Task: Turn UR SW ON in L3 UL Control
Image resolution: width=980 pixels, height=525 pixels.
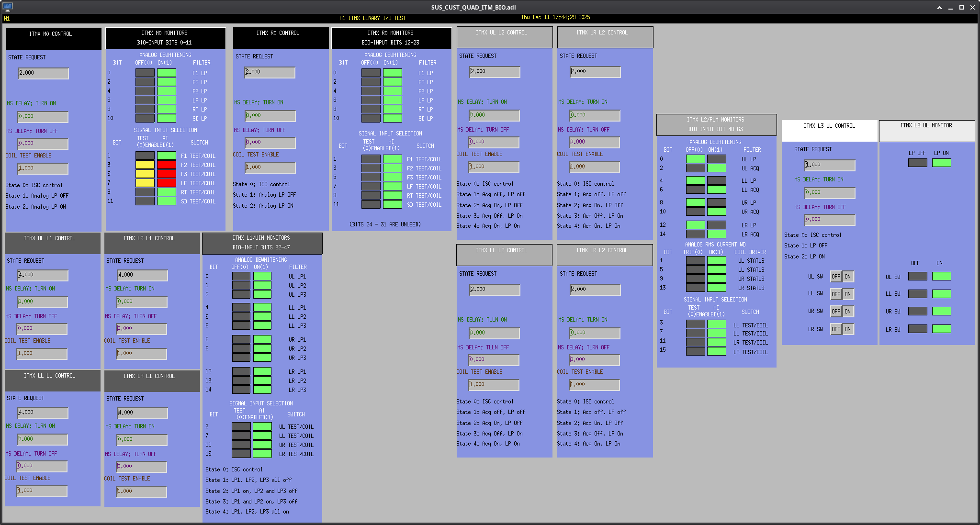Action: [x=847, y=312]
